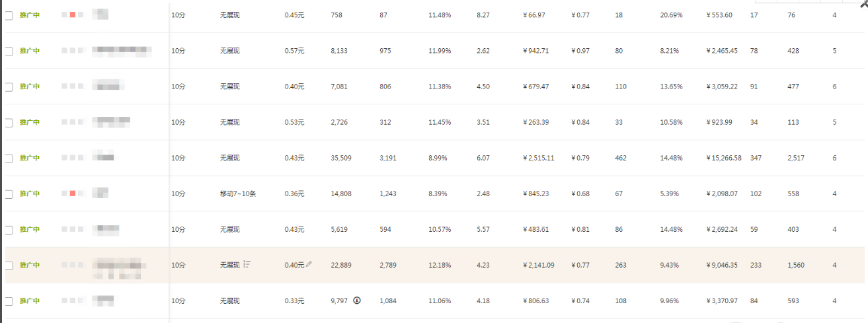
Task: Toggle the checkbox in the 移动7~10条 row
Action: coord(9,194)
